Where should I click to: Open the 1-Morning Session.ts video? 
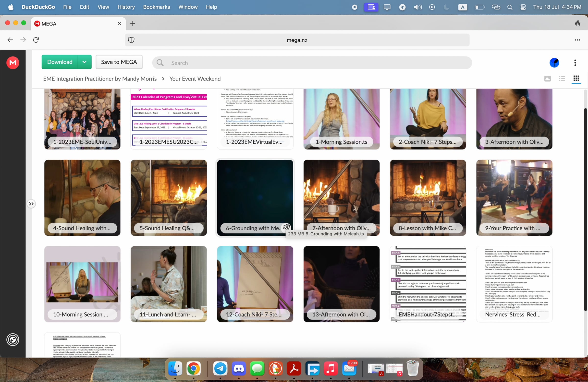342,119
